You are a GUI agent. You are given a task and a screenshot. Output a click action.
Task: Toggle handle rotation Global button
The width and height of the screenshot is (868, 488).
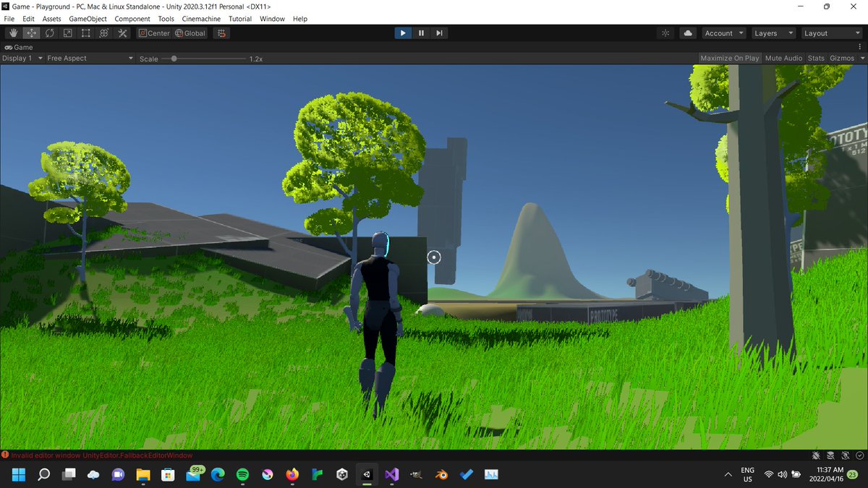pos(191,33)
